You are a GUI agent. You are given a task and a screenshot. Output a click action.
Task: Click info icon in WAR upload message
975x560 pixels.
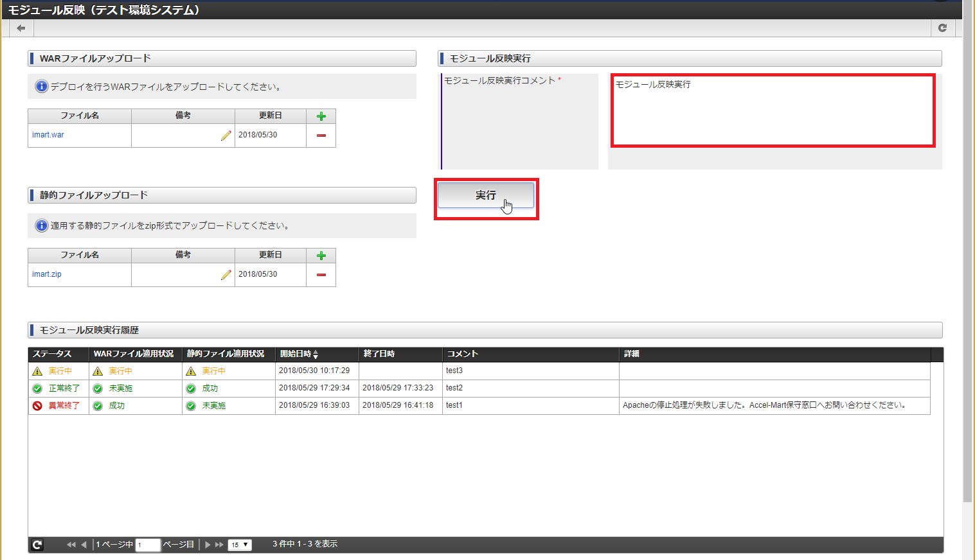coord(42,86)
